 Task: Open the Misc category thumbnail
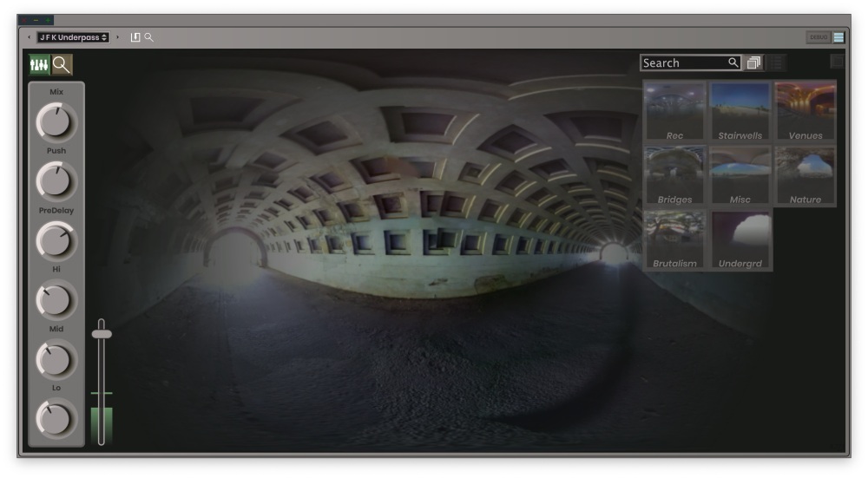tap(740, 175)
